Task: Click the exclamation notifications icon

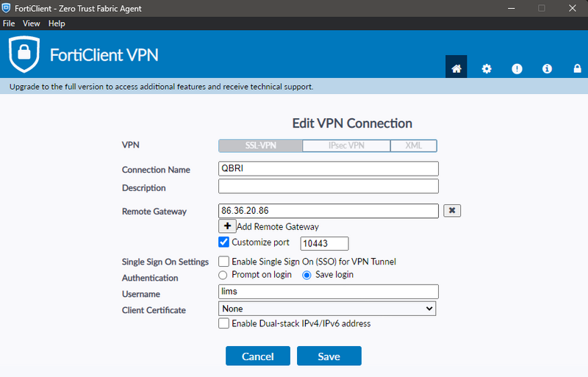Action: pyautogui.click(x=517, y=68)
